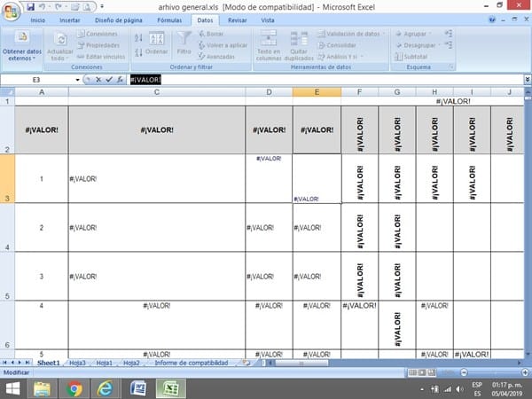Image resolution: width=532 pixels, height=399 pixels.
Task: Switch to Diseño de página tab
Action: click(x=119, y=20)
